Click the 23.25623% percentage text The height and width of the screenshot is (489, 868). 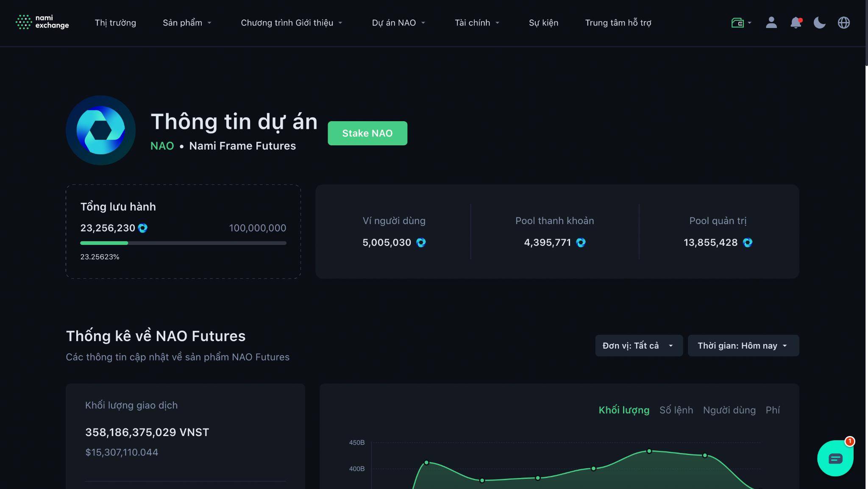(100, 257)
